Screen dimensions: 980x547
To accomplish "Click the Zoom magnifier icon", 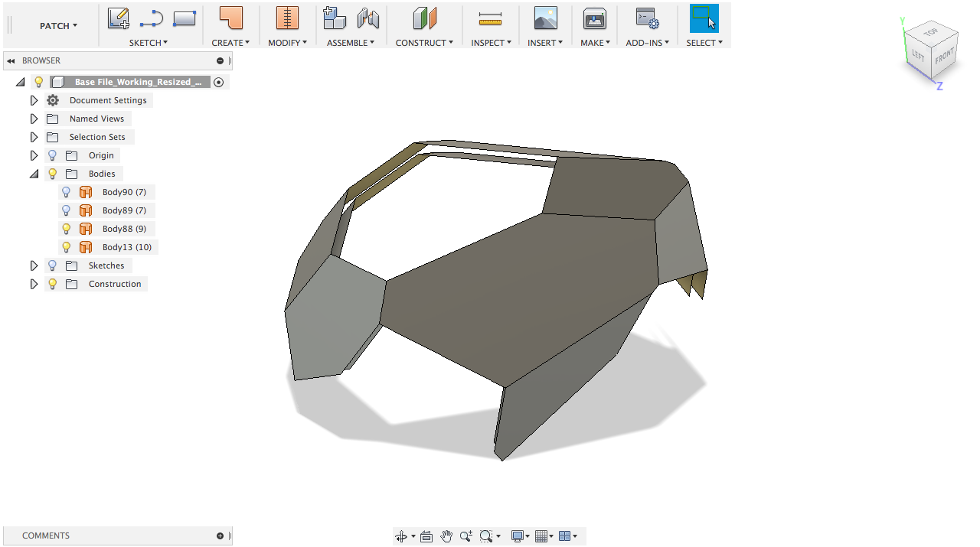I will coord(466,536).
